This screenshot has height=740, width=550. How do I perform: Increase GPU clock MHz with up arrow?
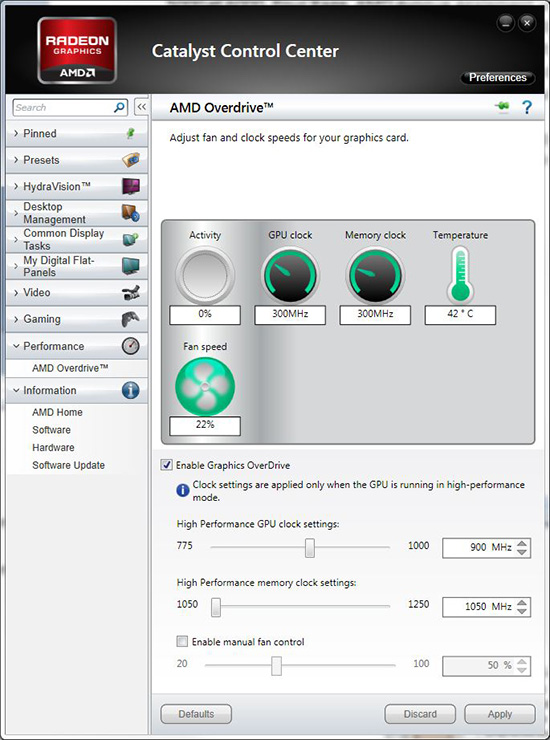[x=522, y=543]
